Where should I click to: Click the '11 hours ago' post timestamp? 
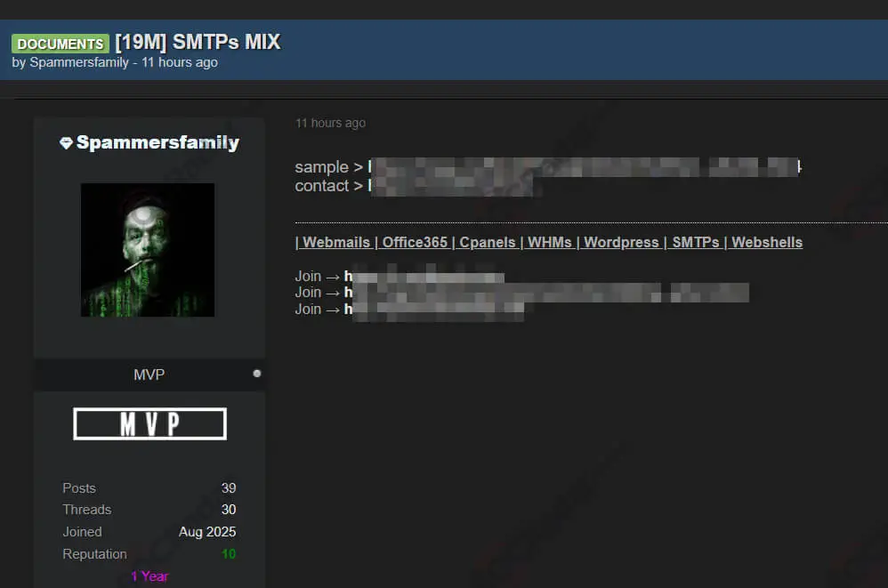point(330,123)
